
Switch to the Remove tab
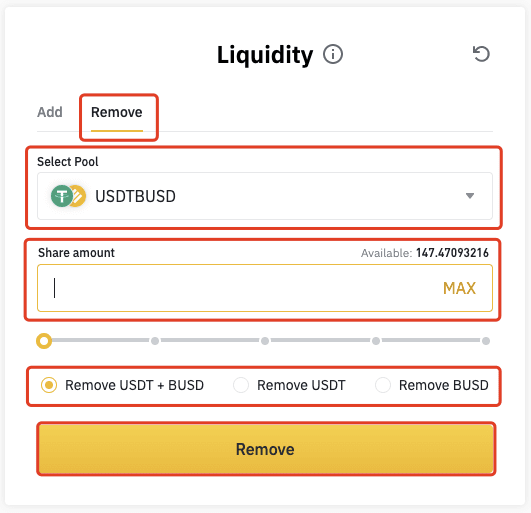point(117,112)
